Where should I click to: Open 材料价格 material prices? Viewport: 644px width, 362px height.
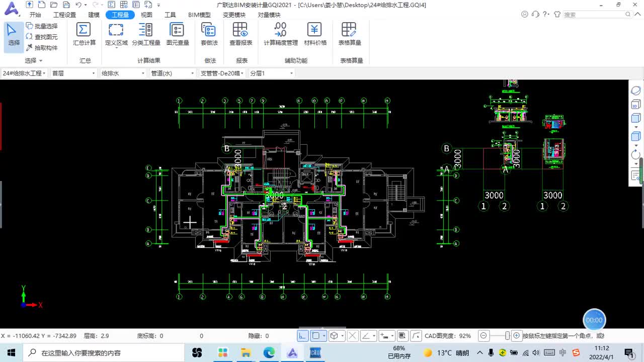click(315, 35)
